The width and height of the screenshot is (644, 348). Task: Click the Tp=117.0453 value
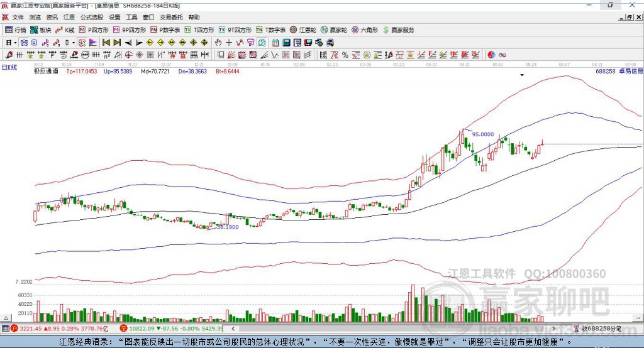point(82,72)
